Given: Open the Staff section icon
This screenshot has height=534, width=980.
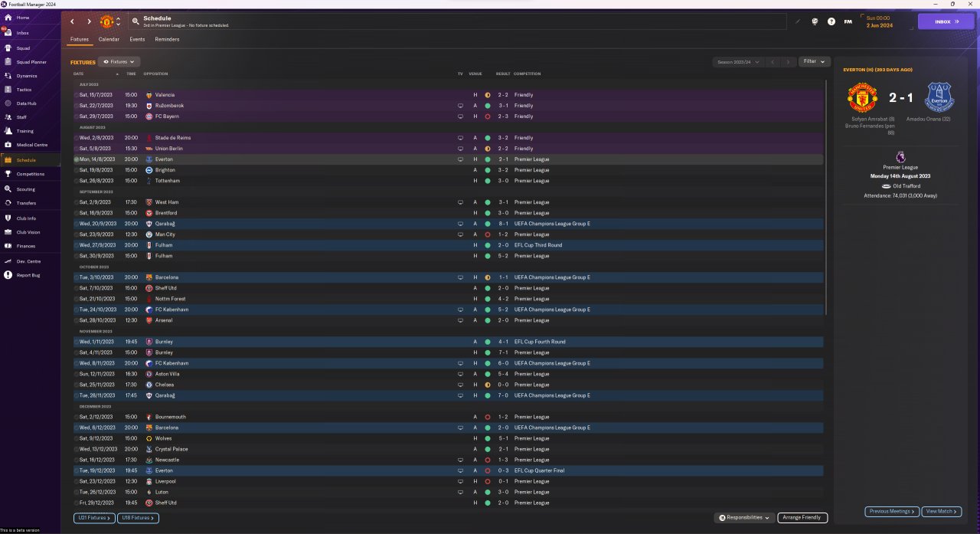Looking at the screenshot, I should pyautogui.click(x=8, y=117).
